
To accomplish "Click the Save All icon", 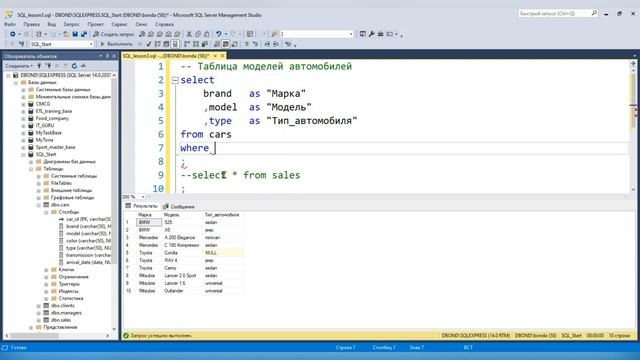I will coord(84,34).
